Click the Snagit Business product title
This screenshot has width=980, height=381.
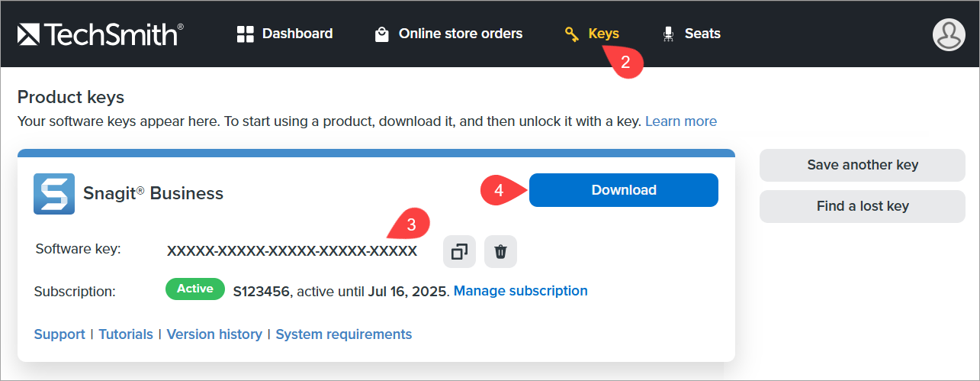pyautogui.click(x=153, y=193)
